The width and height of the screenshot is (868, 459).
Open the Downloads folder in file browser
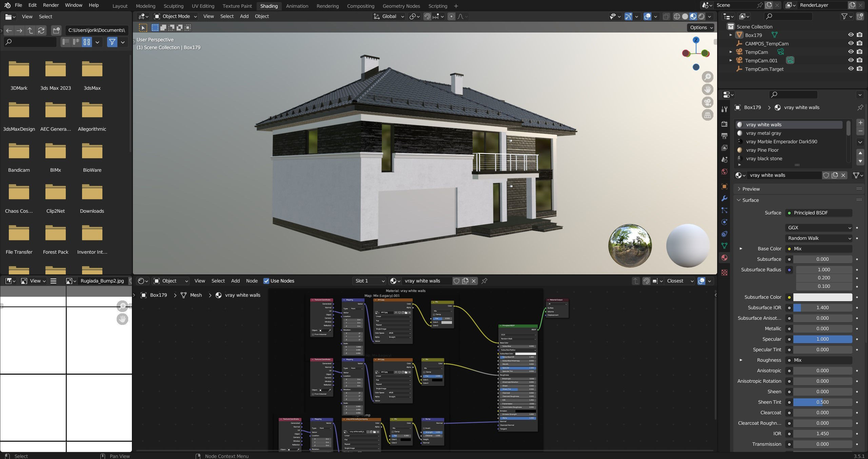tap(92, 199)
